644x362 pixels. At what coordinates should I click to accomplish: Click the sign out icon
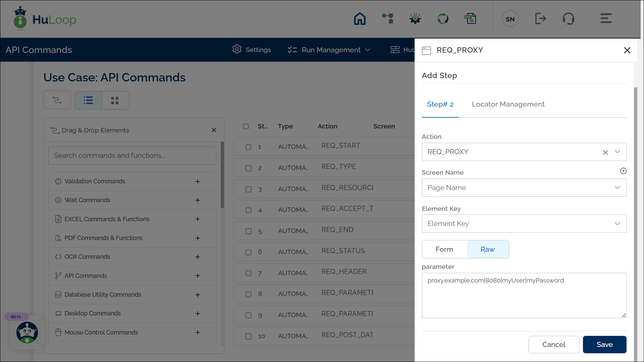point(540,19)
